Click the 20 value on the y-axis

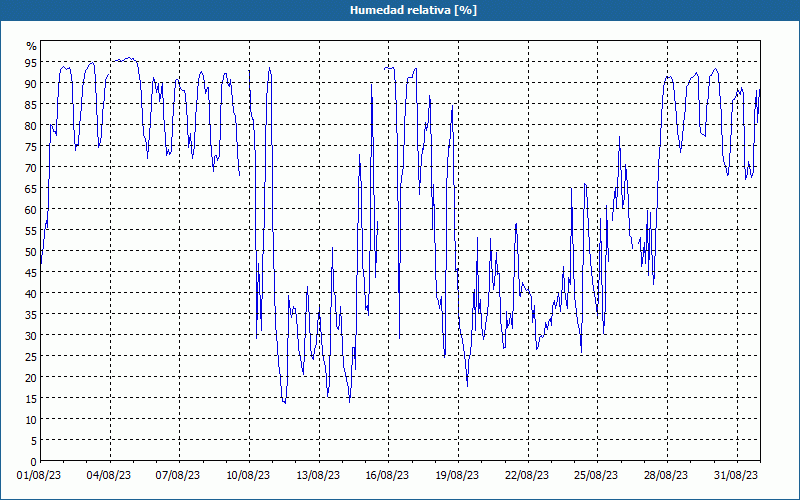pyautogui.click(x=31, y=378)
